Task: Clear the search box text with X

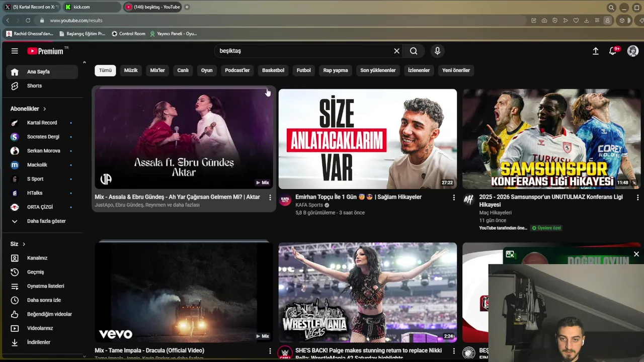Action: click(x=396, y=51)
